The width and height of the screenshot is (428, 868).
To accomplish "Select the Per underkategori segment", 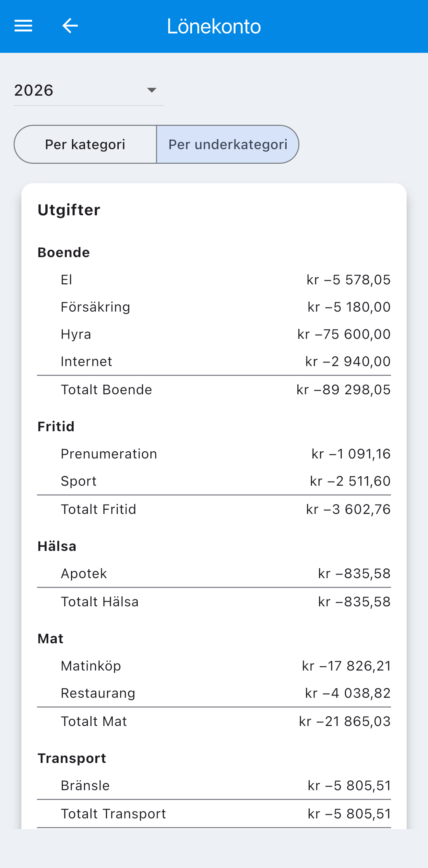I will click(228, 145).
